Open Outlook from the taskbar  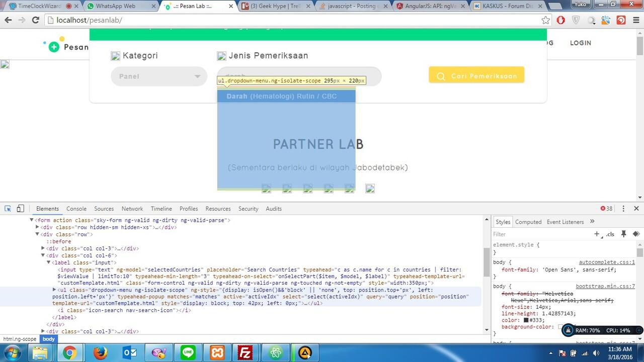tap(130, 353)
